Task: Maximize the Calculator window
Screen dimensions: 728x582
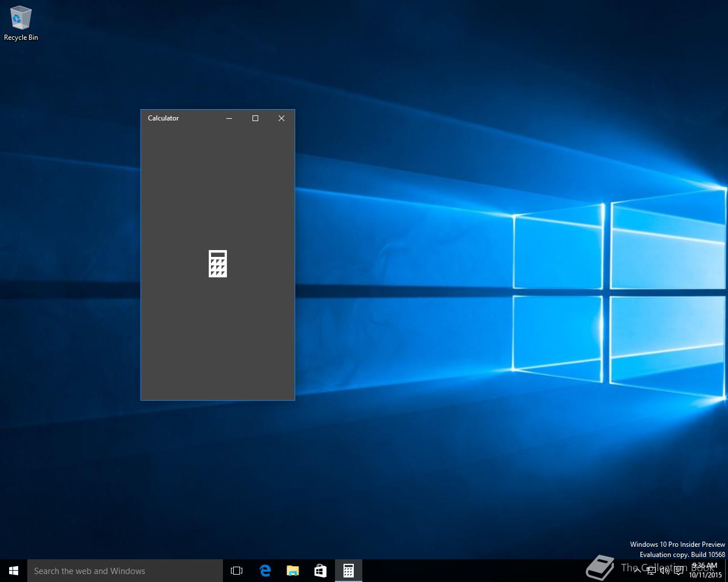Action: [255, 118]
